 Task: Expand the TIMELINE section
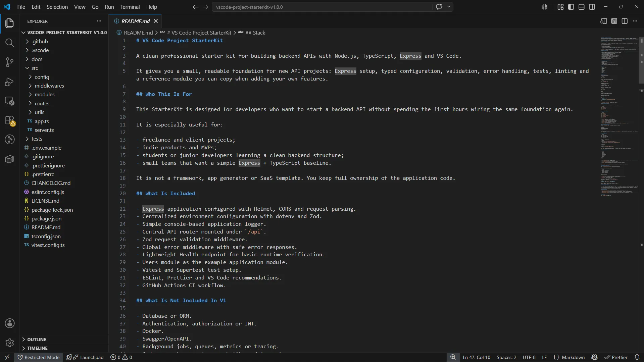[x=64, y=348]
